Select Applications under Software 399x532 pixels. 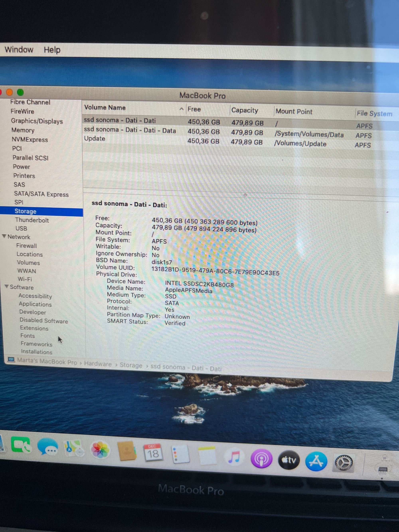(35, 304)
